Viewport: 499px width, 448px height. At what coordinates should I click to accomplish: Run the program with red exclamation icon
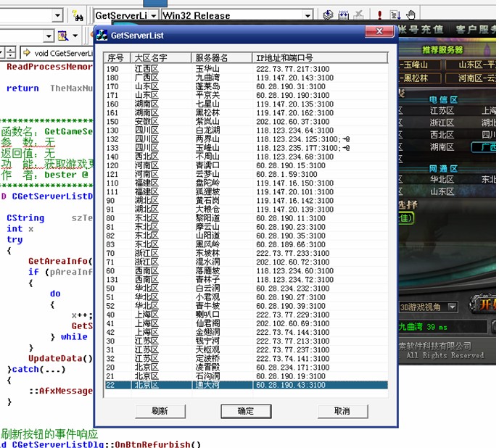379,15
